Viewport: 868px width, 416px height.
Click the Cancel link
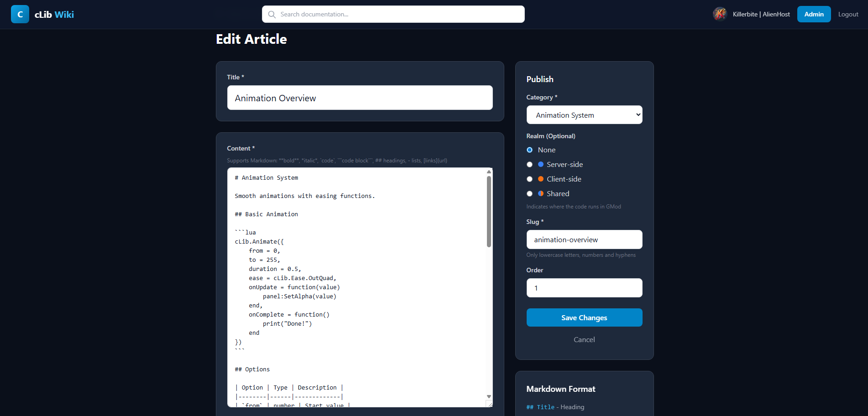(584, 339)
